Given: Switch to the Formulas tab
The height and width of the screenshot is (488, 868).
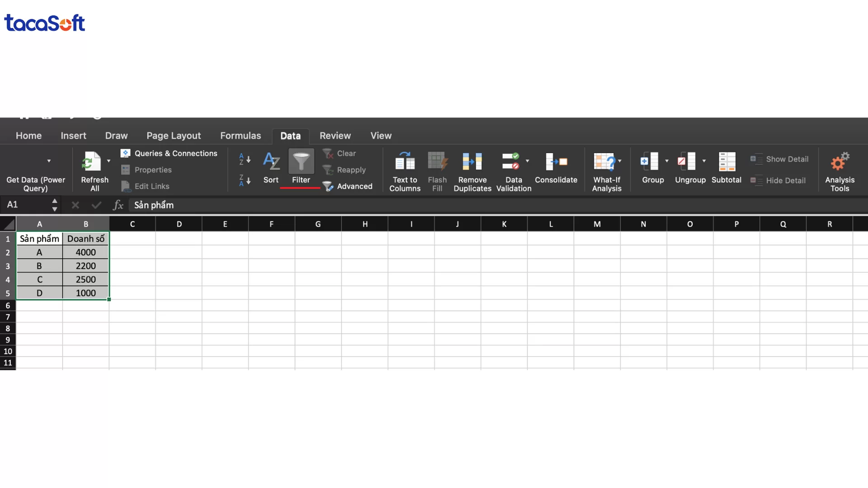Looking at the screenshot, I should 241,136.
